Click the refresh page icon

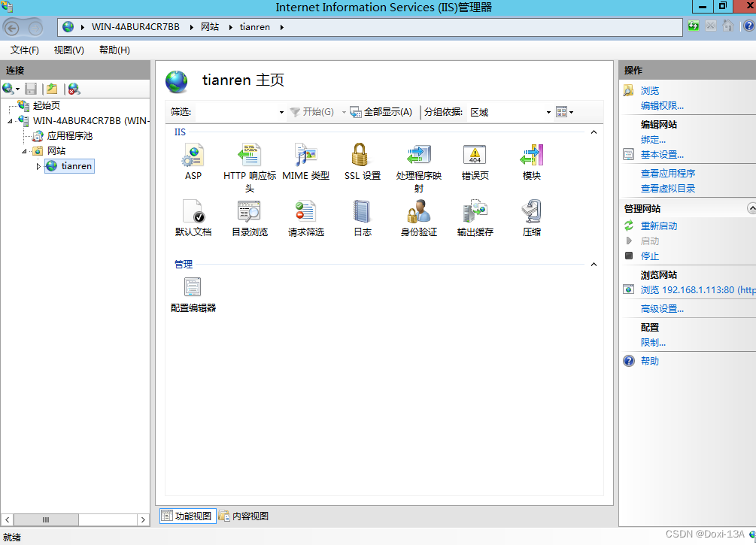click(694, 26)
